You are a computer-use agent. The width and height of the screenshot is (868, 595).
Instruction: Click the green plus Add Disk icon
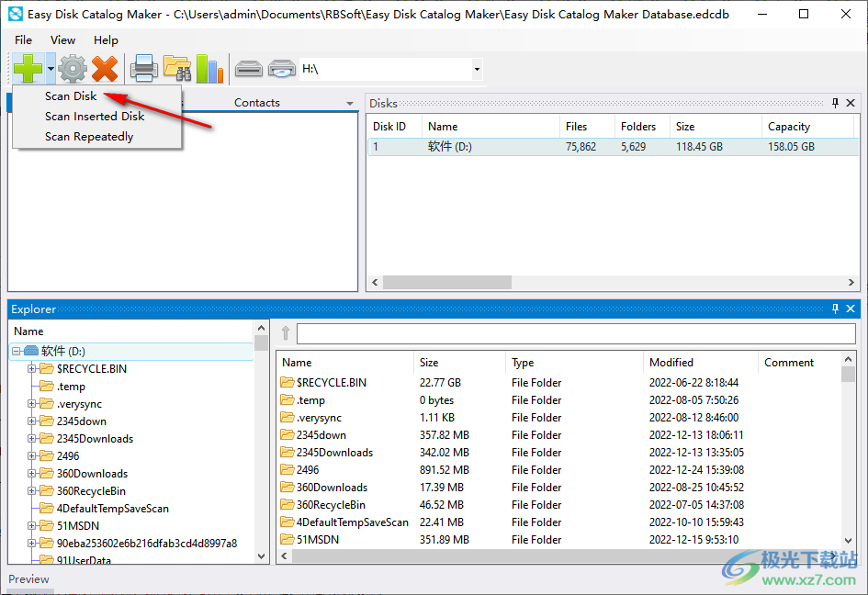pos(28,69)
